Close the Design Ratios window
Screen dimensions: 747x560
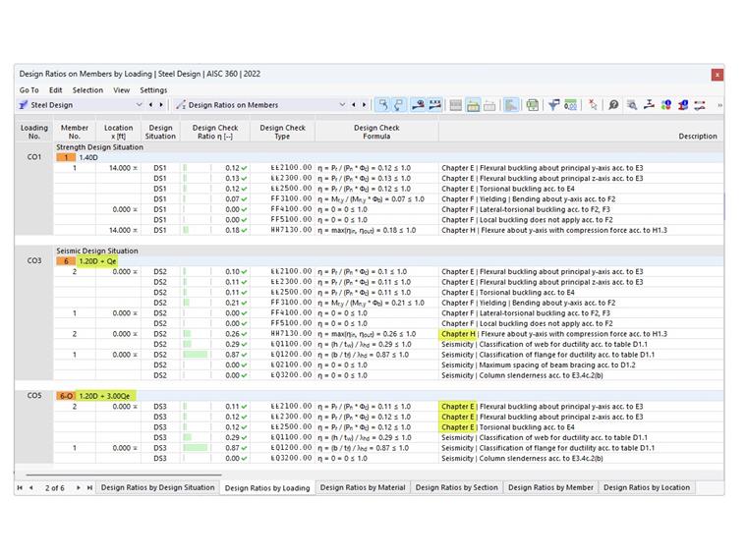pyautogui.click(x=717, y=75)
